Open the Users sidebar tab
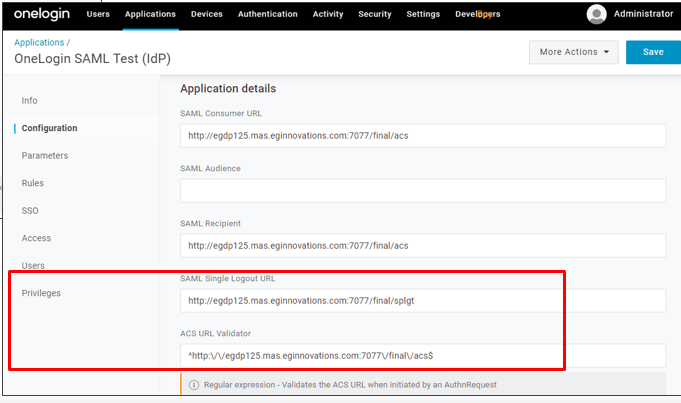Viewport: 681px width, 403px height. coord(33,265)
